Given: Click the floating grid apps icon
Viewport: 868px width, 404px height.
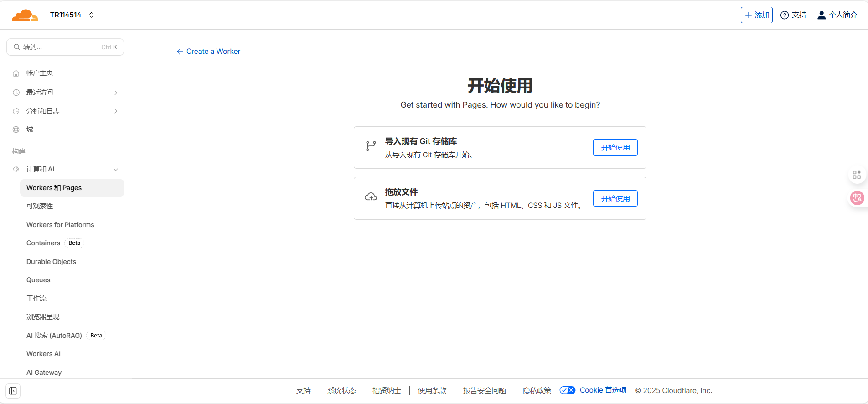Looking at the screenshot, I should pos(857,175).
